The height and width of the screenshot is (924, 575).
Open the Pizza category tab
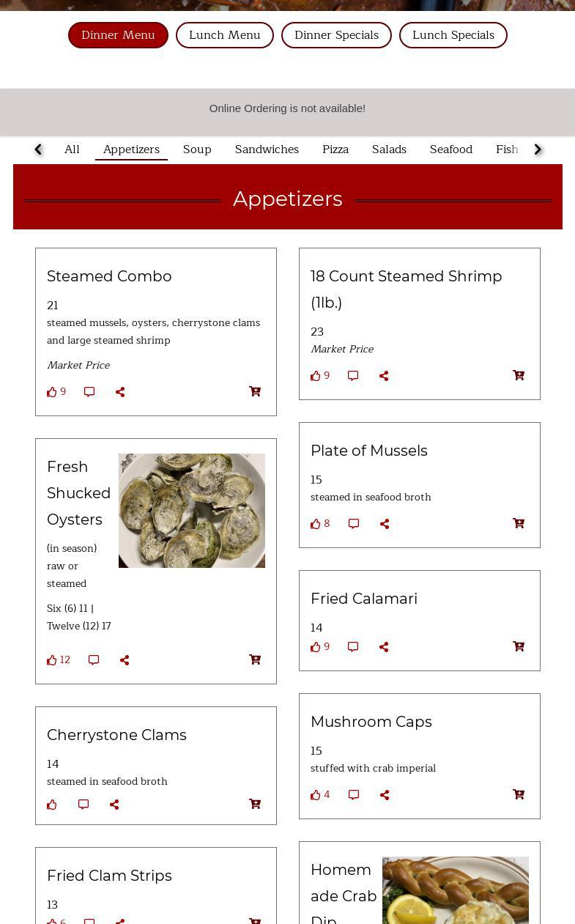tap(335, 149)
